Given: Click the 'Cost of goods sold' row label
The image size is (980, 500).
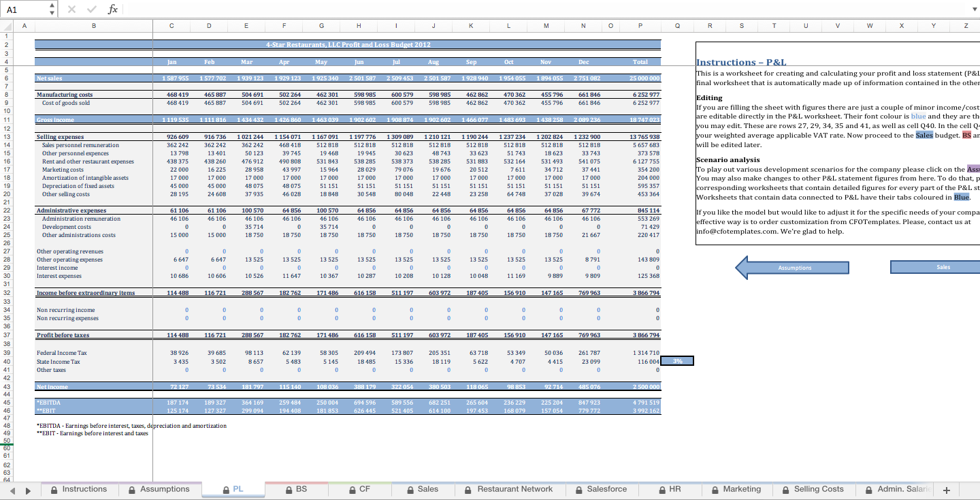Looking at the screenshot, I should coord(66,103).
